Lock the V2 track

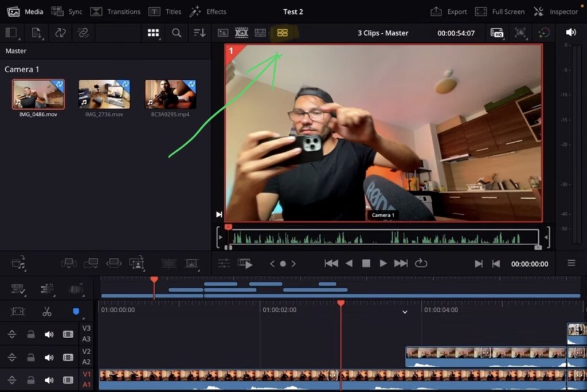pyautogui.click(x=30, y=357)
